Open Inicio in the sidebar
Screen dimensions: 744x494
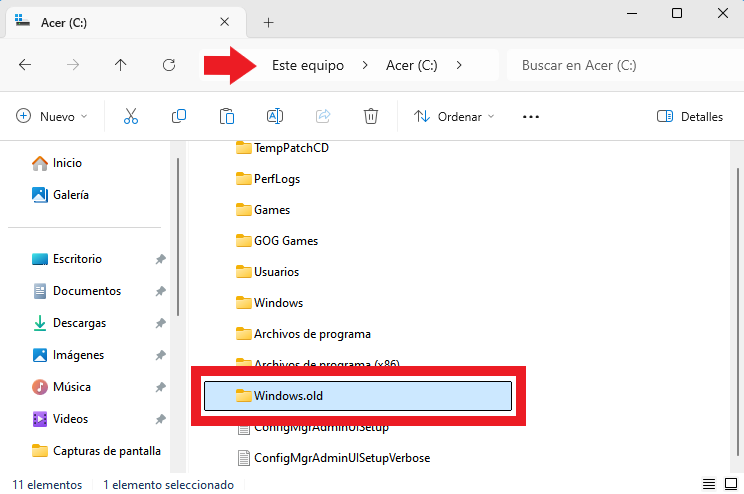coord(56,163)
